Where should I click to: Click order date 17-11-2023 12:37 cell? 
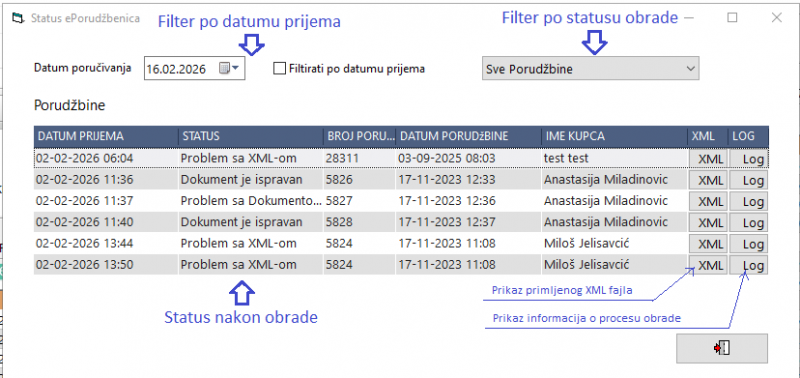coord(468,222)
